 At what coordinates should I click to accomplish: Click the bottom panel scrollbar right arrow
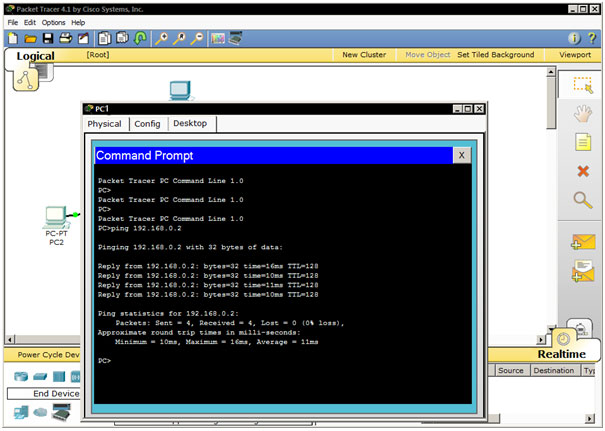pyautogui.click(x=589, y=419)
